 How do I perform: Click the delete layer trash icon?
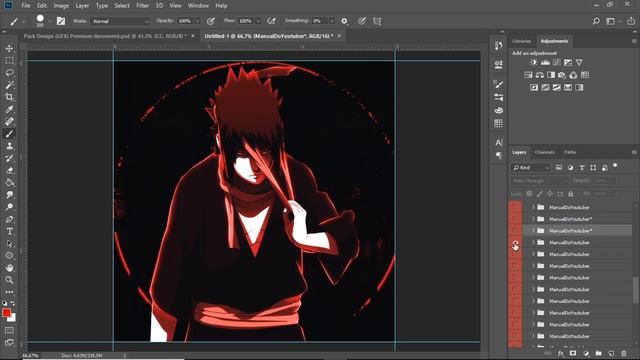624,353
